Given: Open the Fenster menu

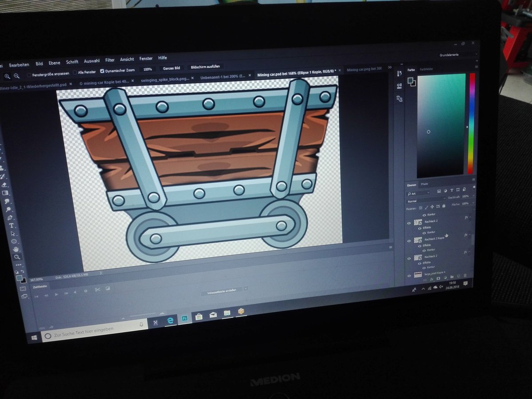Looking at the screenshot, I should tap(146, 59).
